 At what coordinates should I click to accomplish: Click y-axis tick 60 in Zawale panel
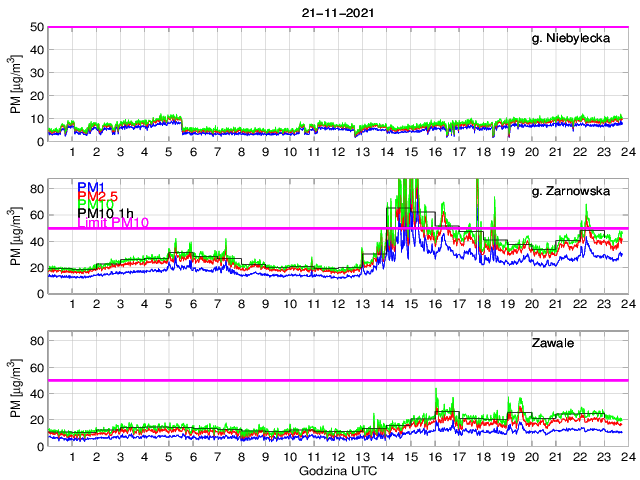coord(37,367)
